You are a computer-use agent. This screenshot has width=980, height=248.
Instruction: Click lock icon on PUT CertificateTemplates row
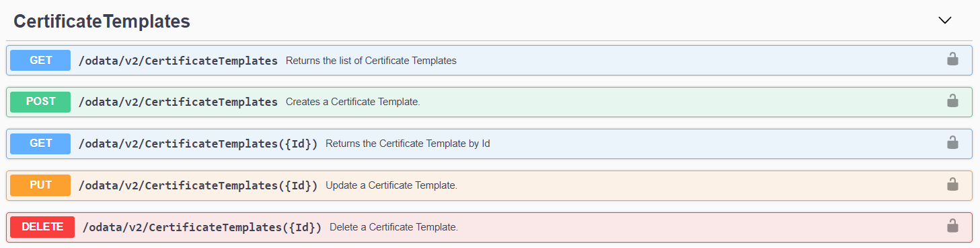point(952,185)
